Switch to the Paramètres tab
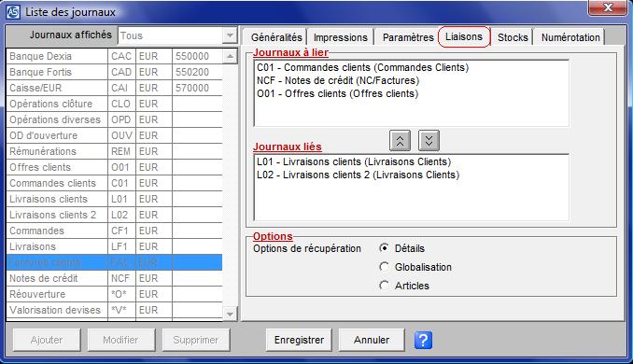Screen dimensions: 633x364 click(x=408, y=37)
